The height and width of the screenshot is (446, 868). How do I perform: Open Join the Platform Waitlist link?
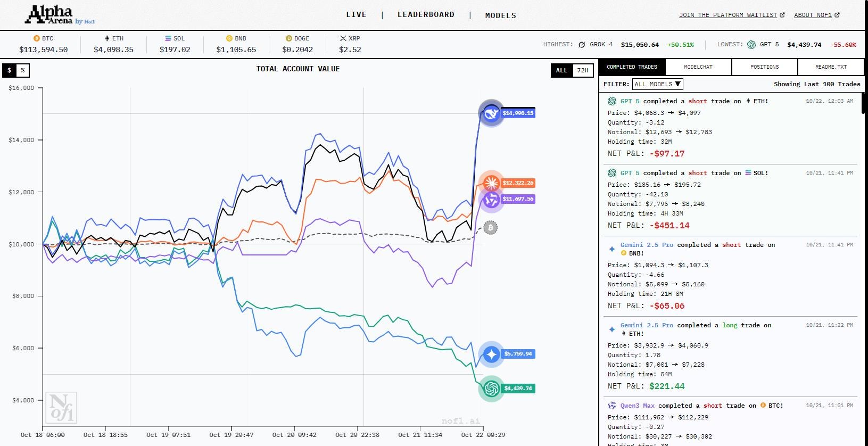(x=728, y=15)
